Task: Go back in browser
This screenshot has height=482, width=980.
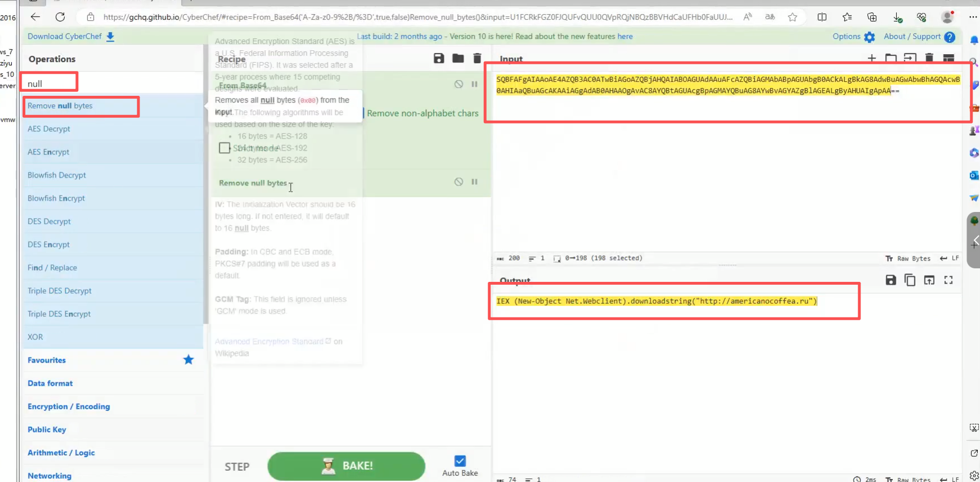Action: [x=35, y=17]
